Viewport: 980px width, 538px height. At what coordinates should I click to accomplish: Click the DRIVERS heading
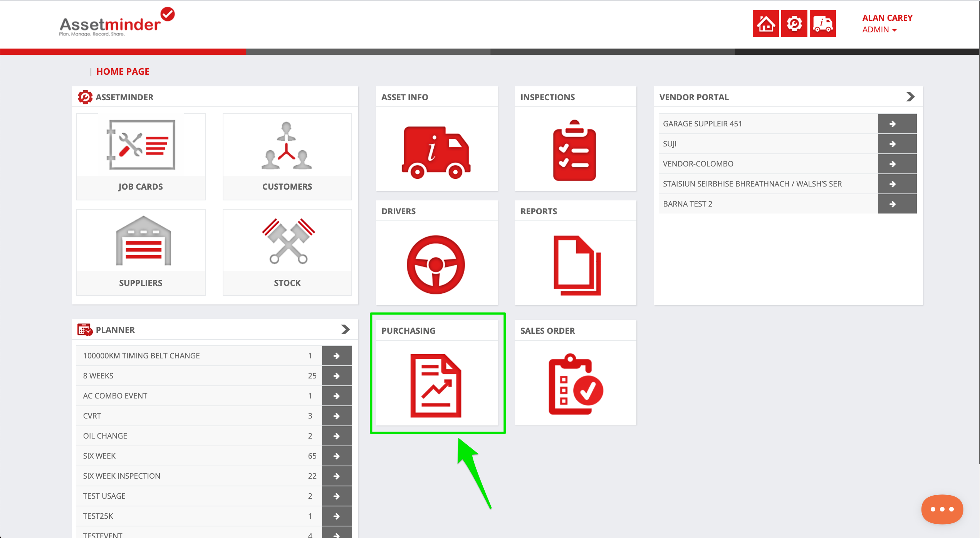pos(398,211)
